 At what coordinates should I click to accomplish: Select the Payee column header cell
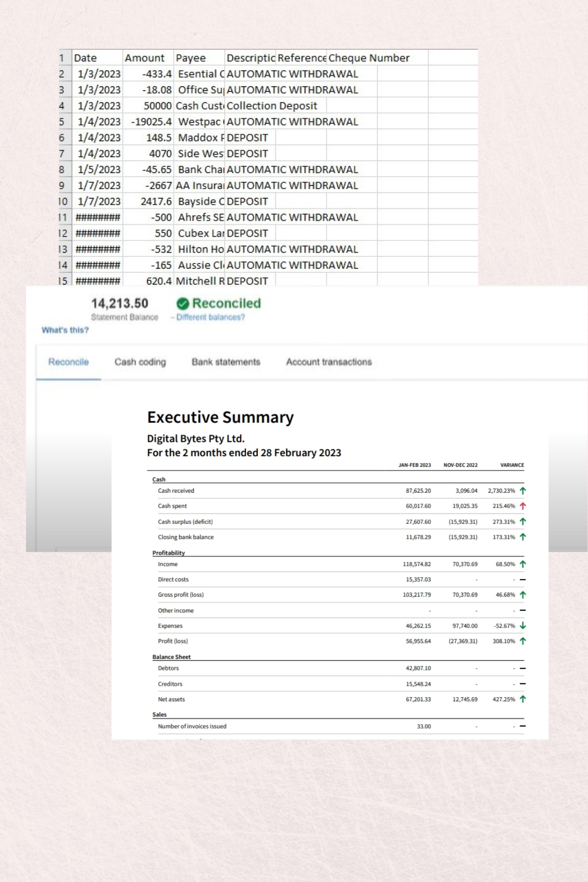pos(199,58)
